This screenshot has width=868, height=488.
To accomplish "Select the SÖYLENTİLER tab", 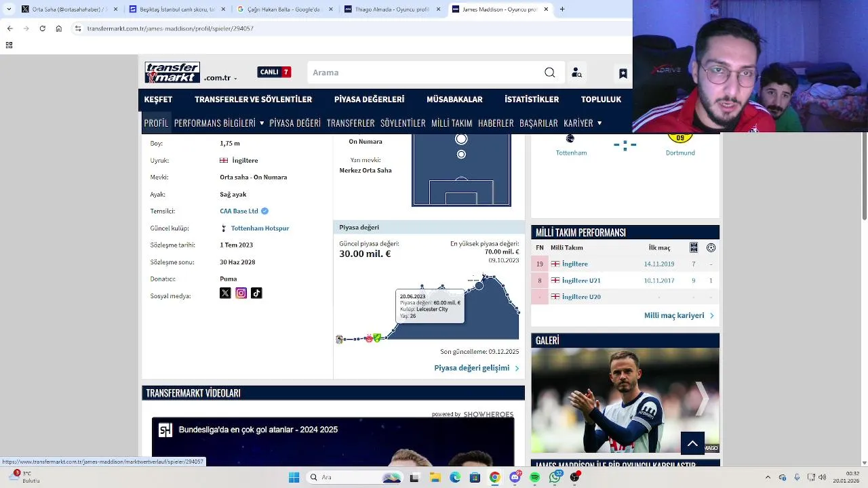I will (x=403, y=123).
